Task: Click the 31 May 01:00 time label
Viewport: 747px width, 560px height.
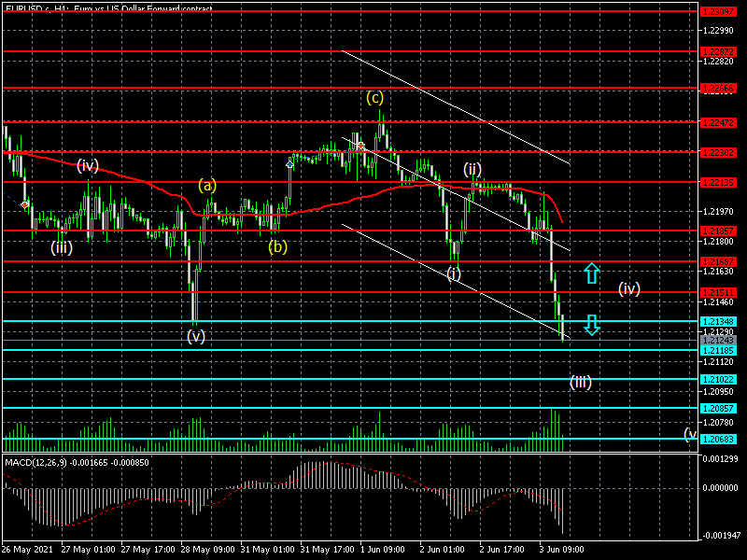Action: coord(268,550)
